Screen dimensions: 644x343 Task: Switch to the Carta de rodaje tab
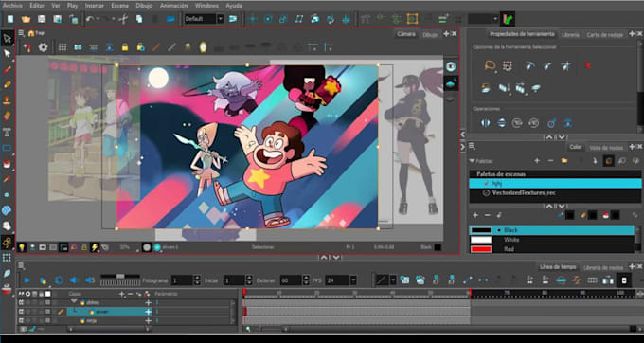[604, 35]
